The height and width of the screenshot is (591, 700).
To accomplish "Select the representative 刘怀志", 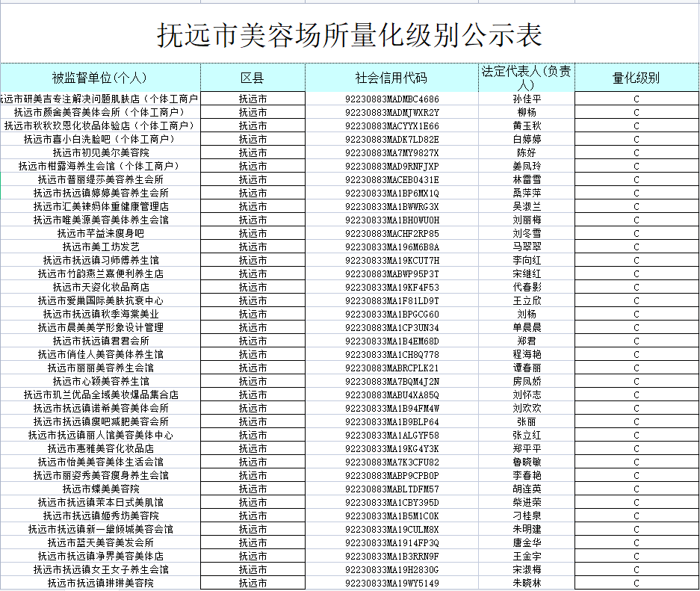I will (527, 394).
